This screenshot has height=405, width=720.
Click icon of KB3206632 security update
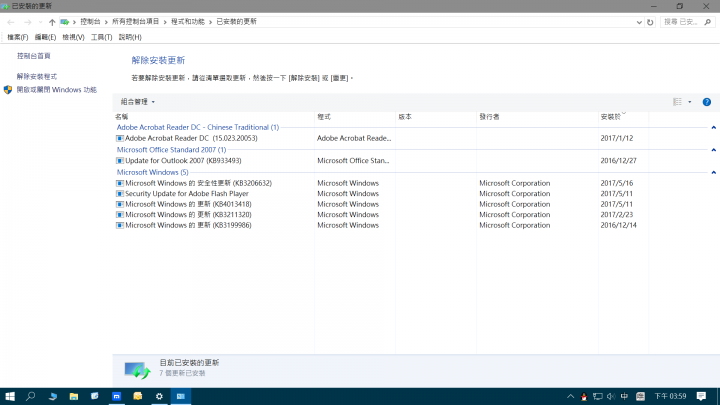tap(120, 183)
